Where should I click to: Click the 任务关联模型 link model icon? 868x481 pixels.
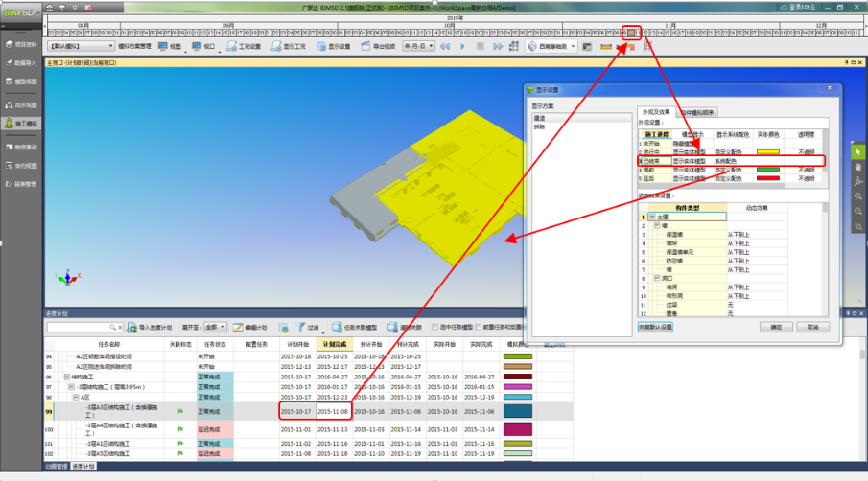pos(337,328)
